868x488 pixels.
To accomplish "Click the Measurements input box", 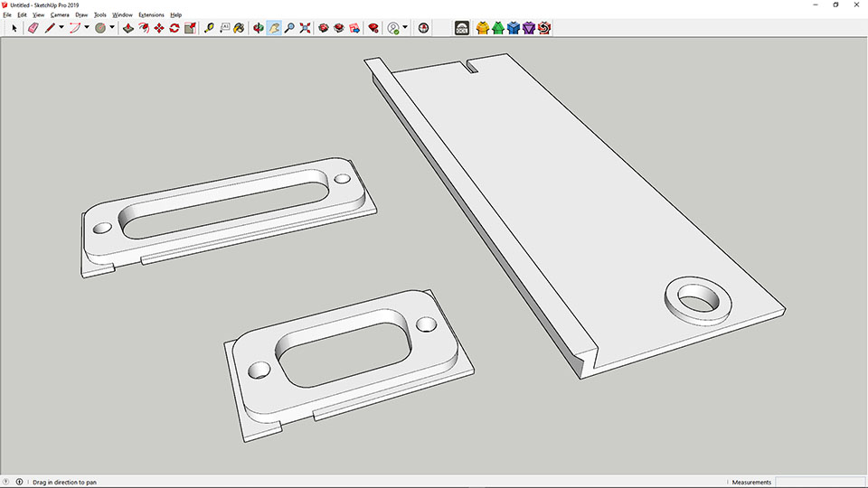I will pyautogui.click(x=820, y=482).
